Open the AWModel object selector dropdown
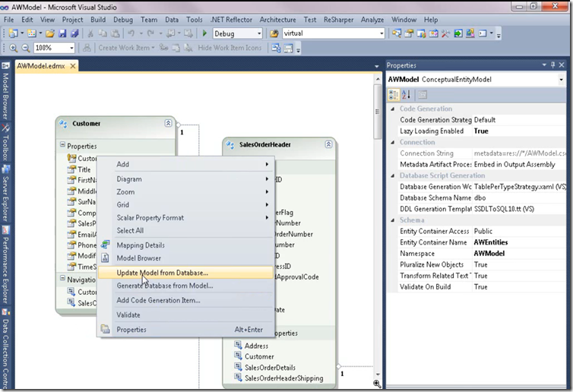This screenshot has height=392, width=573. (561, 80)
